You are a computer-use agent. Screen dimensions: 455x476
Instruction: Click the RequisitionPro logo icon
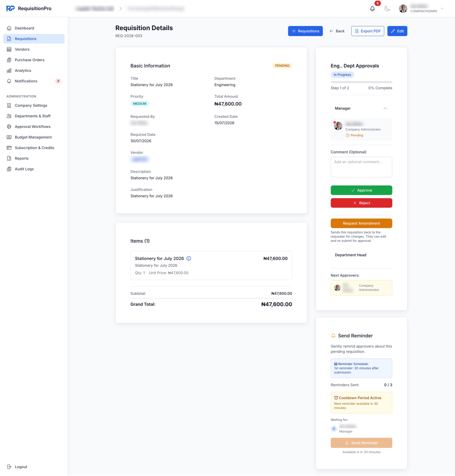coord(10,8)
